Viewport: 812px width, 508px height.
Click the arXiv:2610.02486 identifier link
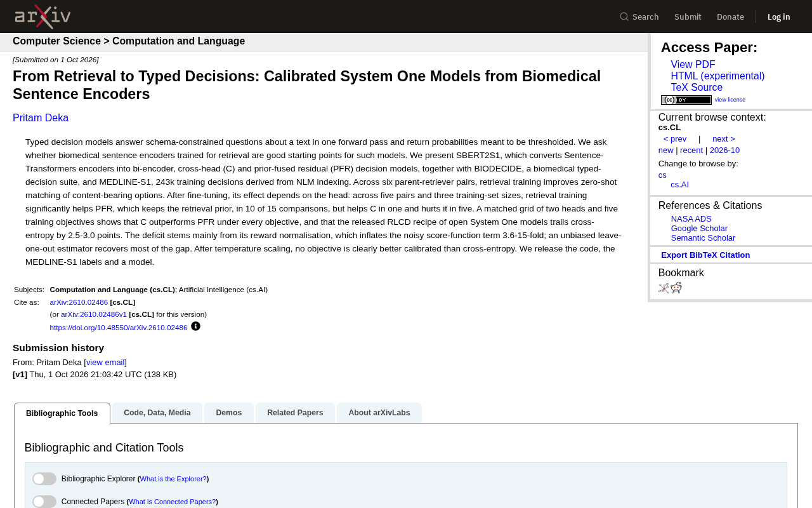[x=79, y=302]
